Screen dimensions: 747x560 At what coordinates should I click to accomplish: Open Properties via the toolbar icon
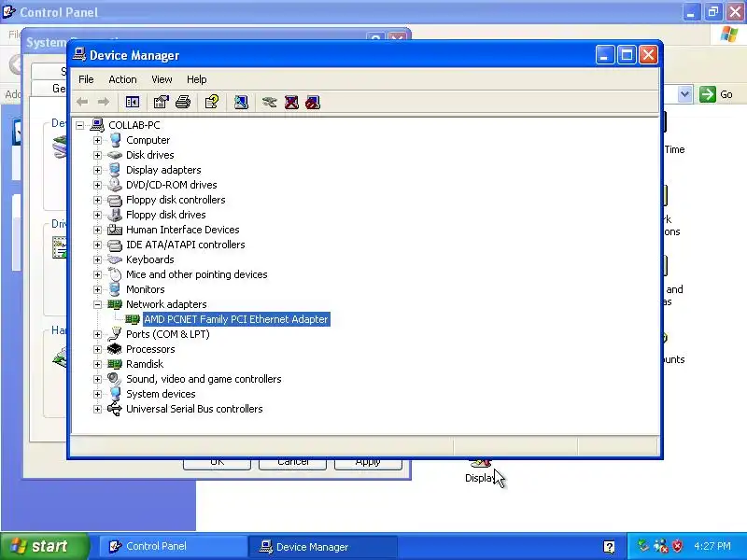tap(161, 102)
